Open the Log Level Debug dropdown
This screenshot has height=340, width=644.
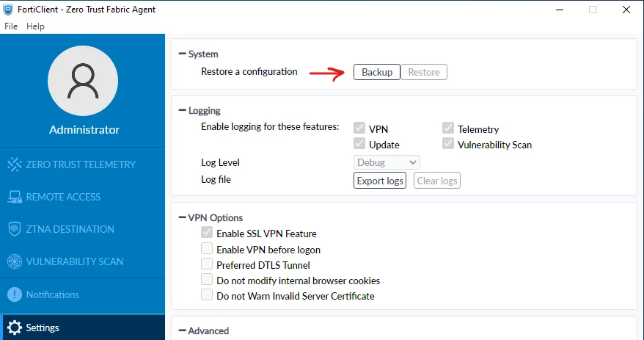(x=387, y=162)
